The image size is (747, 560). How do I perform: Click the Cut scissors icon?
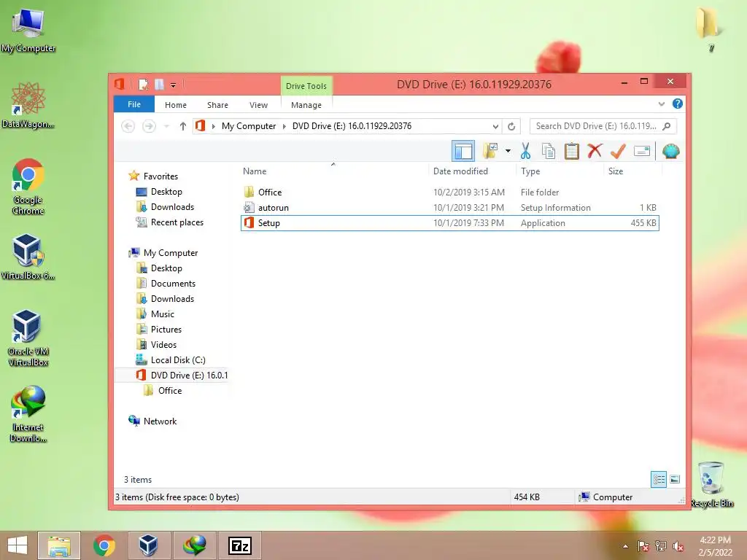[525, 152]
